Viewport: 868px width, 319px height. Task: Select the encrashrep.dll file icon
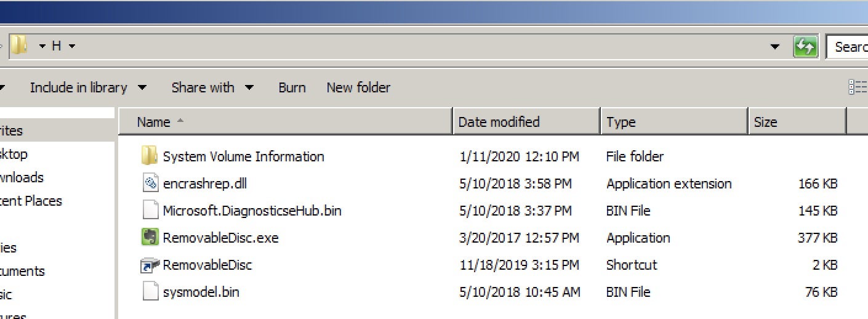click(x=150, y=184)
